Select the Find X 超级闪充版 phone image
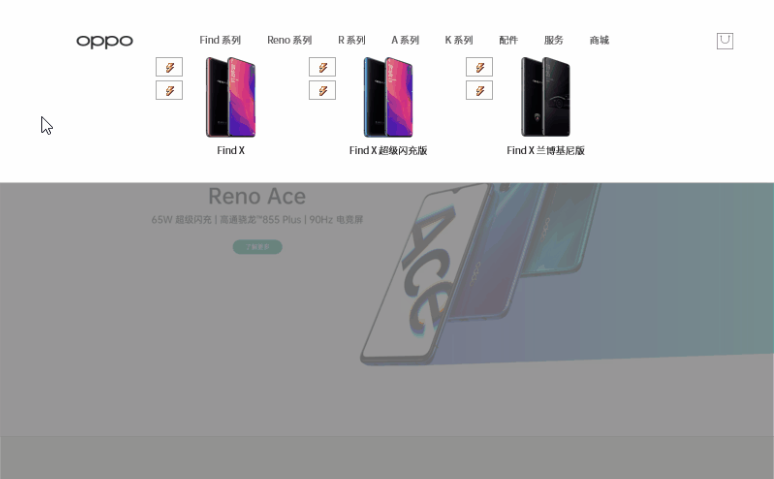The height and width of the screenshot is (479, 774). point(388,97)
